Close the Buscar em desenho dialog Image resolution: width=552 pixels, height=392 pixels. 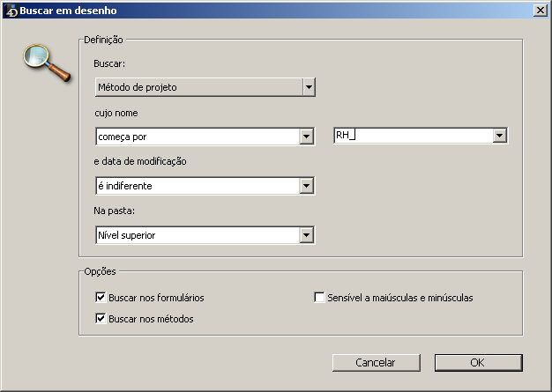pyautogui.click(x=539, y=11)
